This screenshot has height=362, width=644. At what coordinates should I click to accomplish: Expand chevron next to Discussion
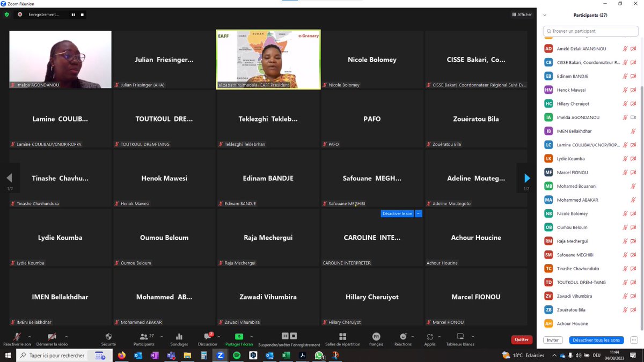coord(218,337)
